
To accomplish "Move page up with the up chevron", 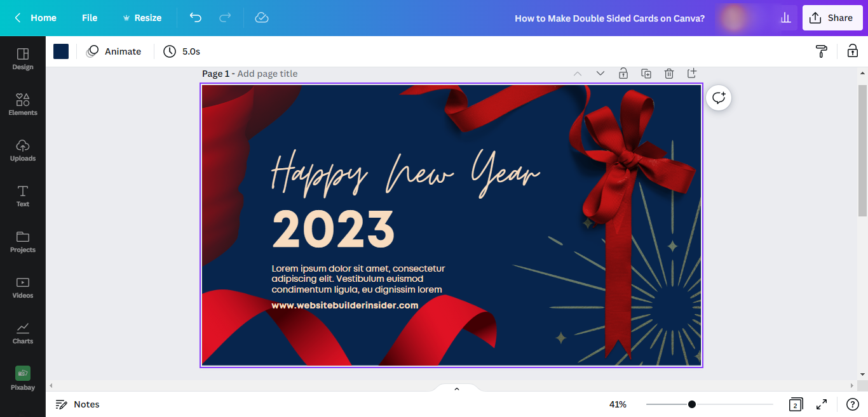I will click(578, 74).
